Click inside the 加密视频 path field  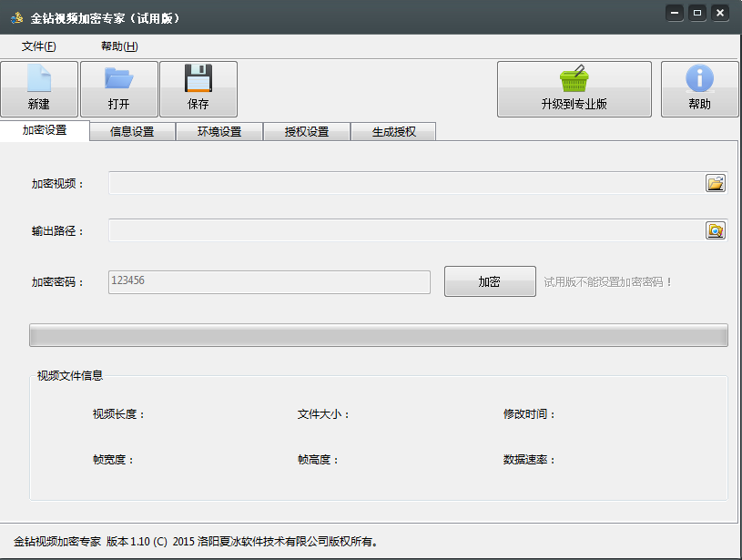click(401, 183)
